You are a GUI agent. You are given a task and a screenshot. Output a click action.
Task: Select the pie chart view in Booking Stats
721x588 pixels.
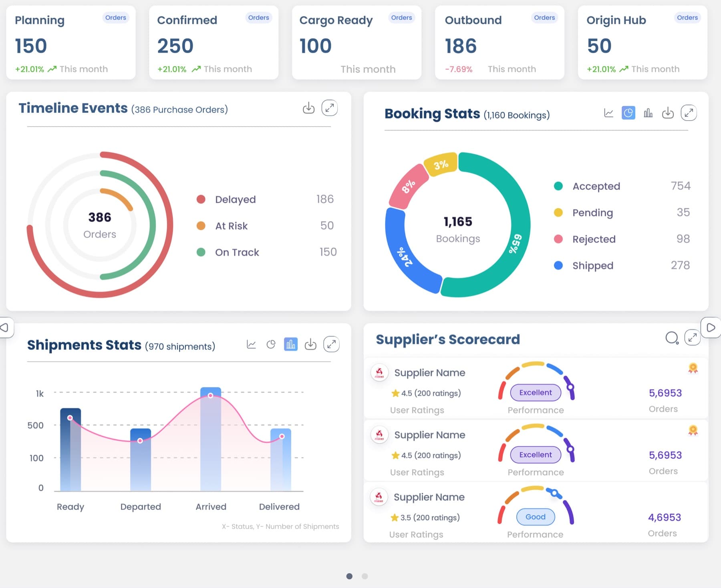(x=628, y=113)
